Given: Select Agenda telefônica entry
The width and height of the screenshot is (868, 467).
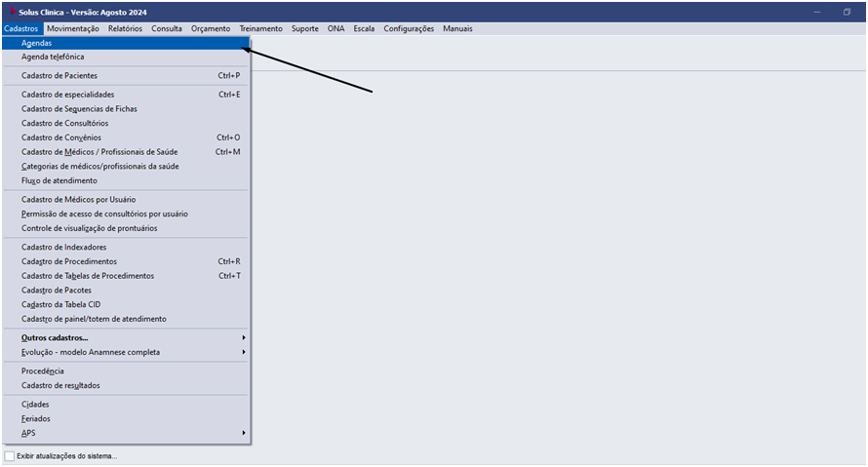Looking at the screenshot, I should [x=126, y=57].
